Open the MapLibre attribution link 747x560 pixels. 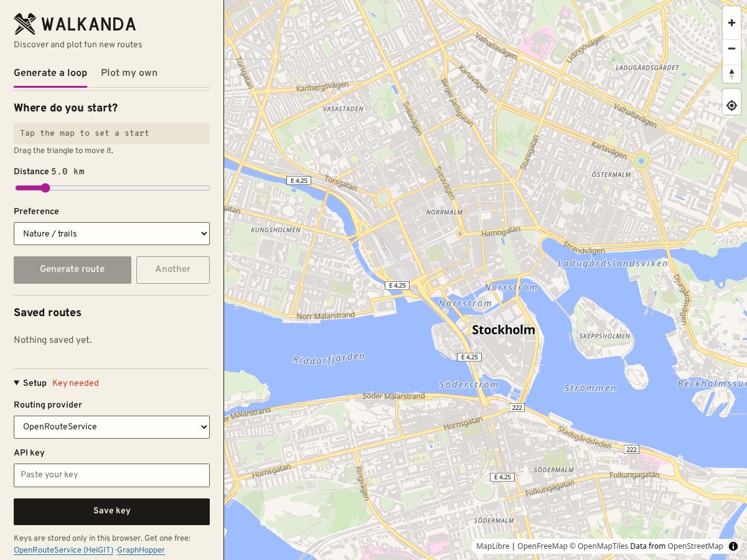(493, 546)
